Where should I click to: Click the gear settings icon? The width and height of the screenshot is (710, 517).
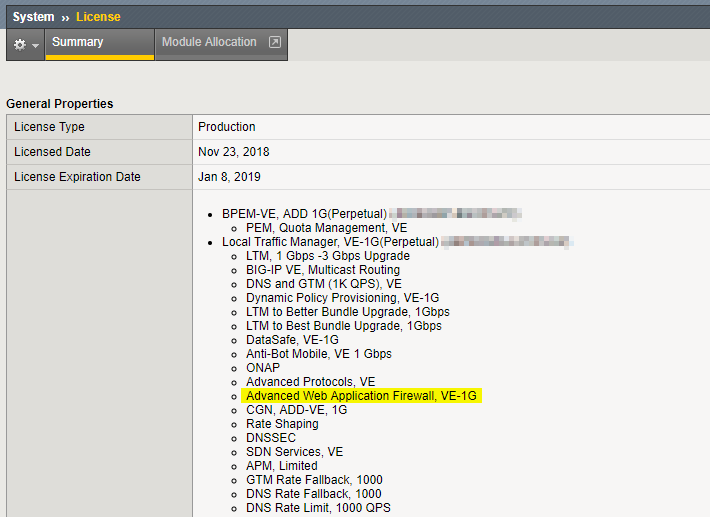(x=20, y=45)
